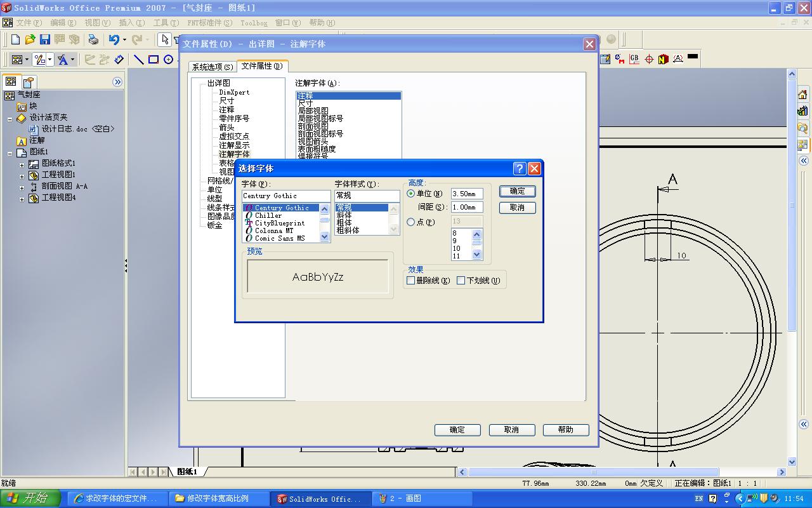This screenshot has height=508, width=812.
Task: Switch to the 系统选项 tab
Action: [213, 67]
